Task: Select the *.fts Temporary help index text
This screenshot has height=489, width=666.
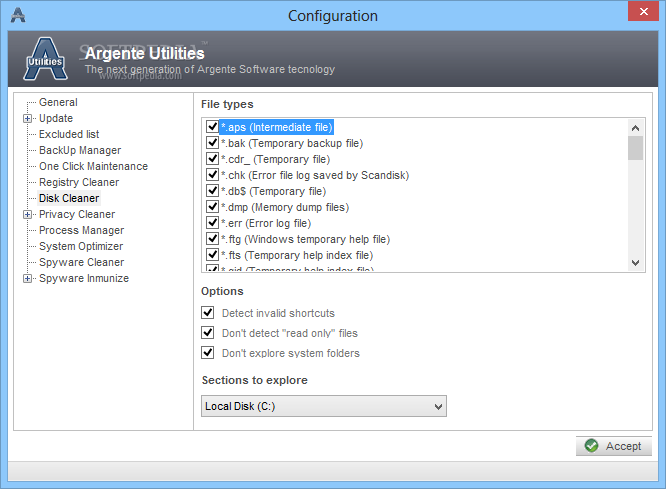Action: point(297,255)
